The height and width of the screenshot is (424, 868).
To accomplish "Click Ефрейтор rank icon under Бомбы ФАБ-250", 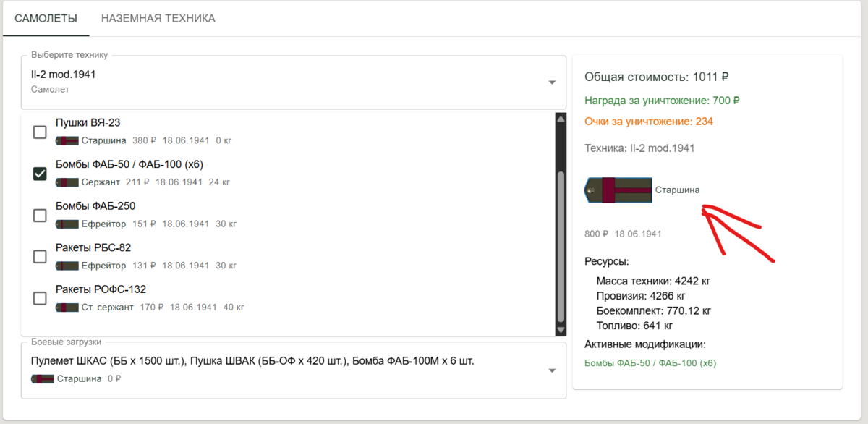I will [x=67, y=224].
